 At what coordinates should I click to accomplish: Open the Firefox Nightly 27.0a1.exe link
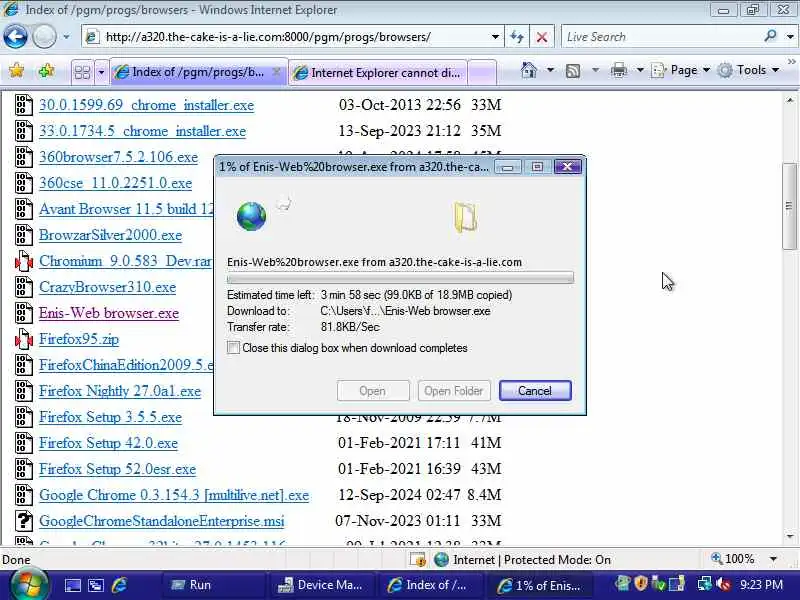pos(120,391)
